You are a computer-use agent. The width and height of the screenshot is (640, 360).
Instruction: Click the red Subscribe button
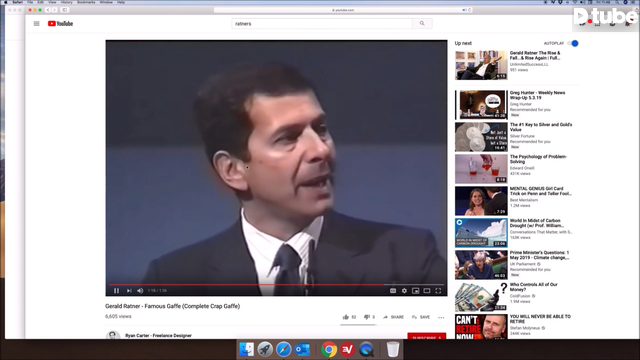pos(427,336)
